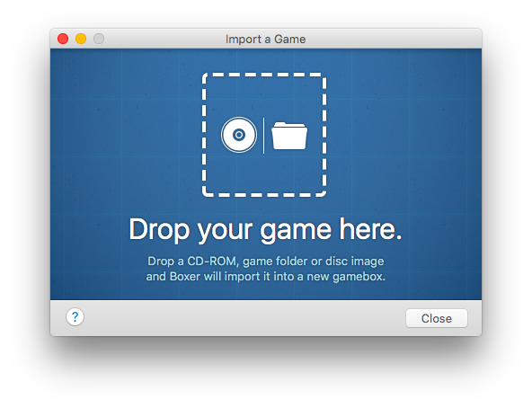
Task: Click the vertical divider between disc and folder
Action: click(x=263, y=136)
